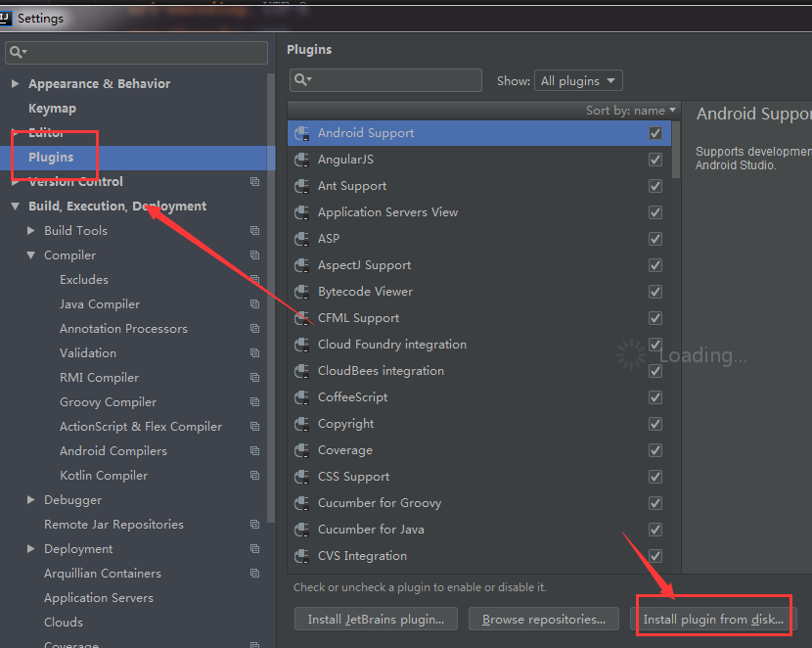Select the Groovy Compiler entry
The height and width of the screenshot is (648, 812).
coord(109,402)
